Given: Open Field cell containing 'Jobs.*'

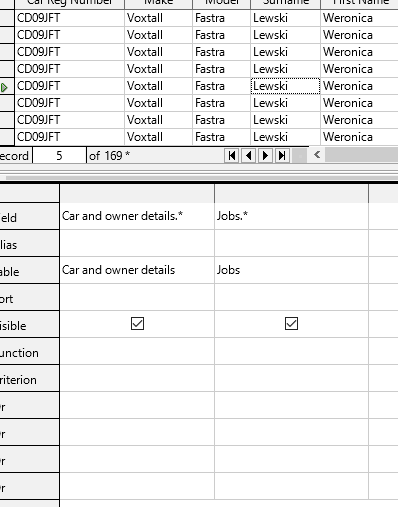Looking at the screenshot, I should point(291,216).
